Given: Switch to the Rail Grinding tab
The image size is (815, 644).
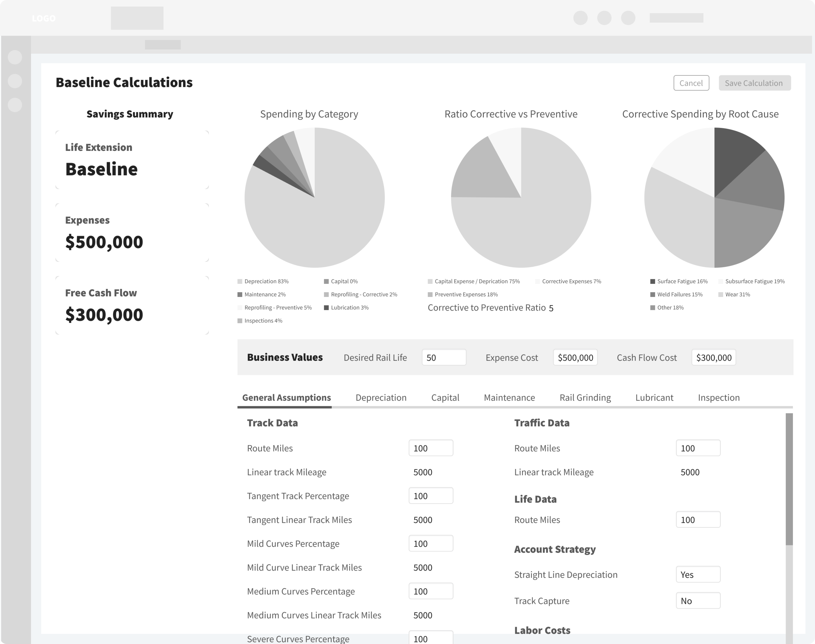Looking at the screenshot, I should coord(585,398).
